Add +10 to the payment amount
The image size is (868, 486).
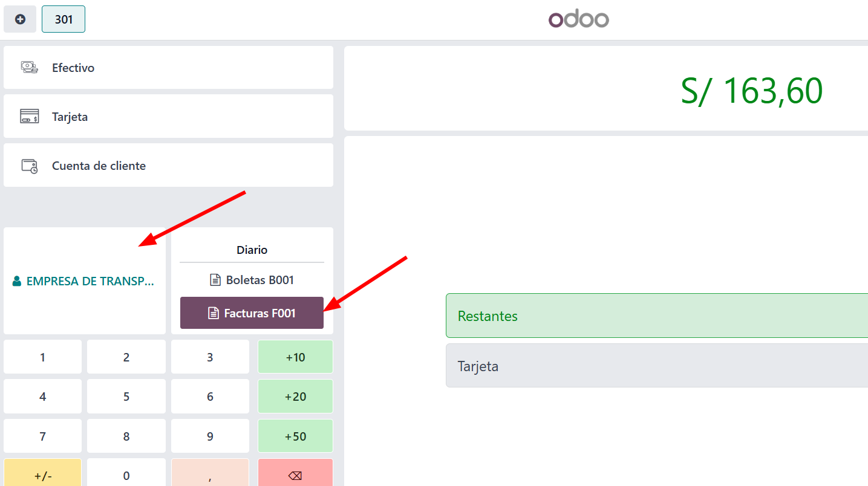pyautogui.click(x=295, y=357)
